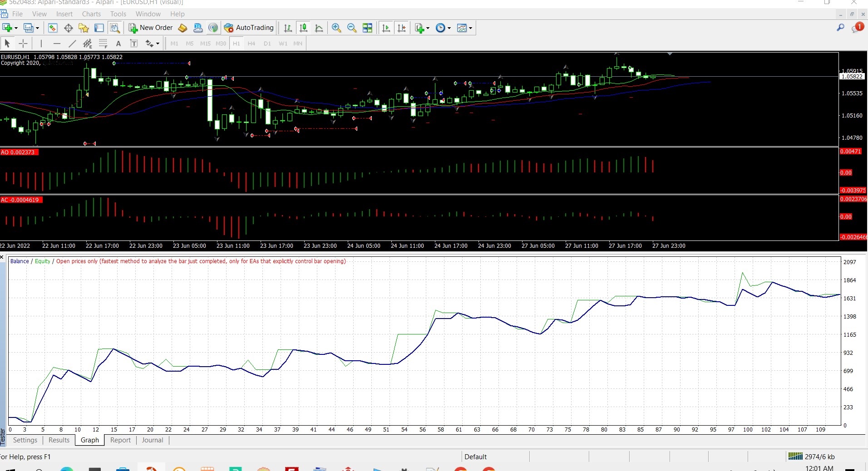868x471 pixels.
Task: Toggle the Market Watch window icon
Action: [53, 28]
